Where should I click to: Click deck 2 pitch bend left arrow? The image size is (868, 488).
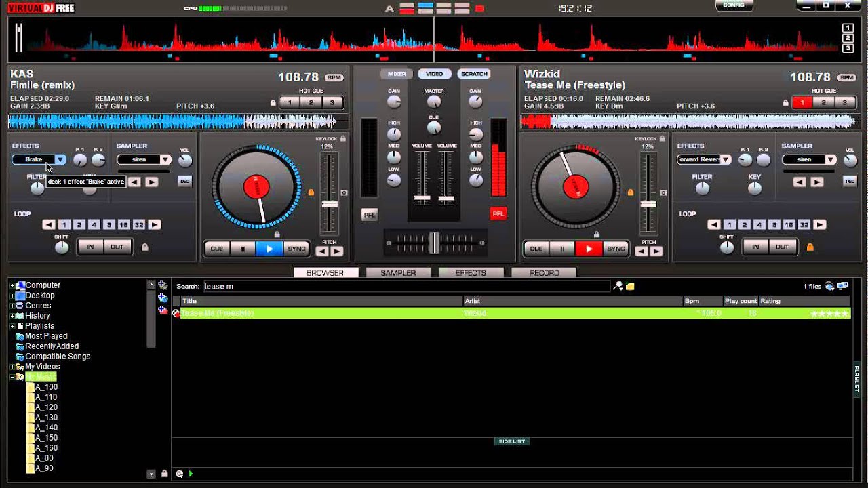click(x=642, y=251)
